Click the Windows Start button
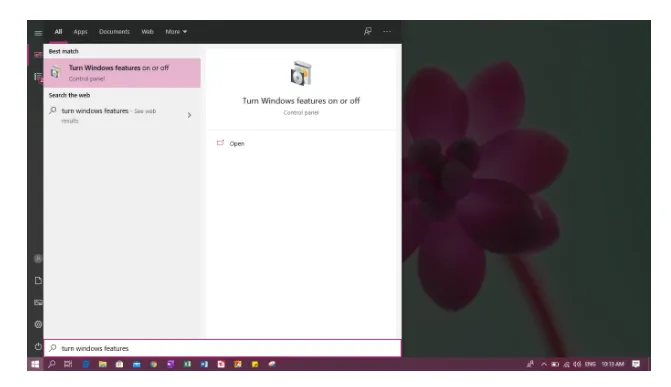Viewport: 671px width, 387px height. tap(35, 364)
